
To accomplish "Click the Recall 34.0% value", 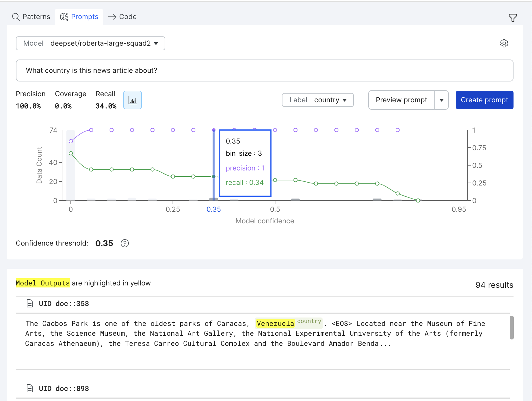I will (x=106, y=106).
